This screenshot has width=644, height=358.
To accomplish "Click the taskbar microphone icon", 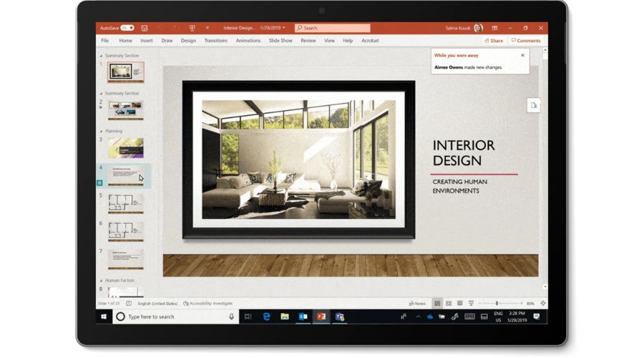I will 231,316.
